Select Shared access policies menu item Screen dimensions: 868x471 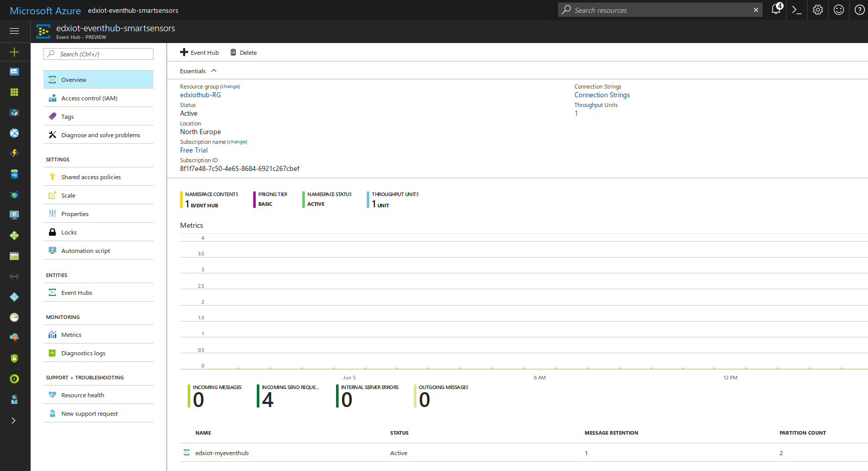(98, 177)
